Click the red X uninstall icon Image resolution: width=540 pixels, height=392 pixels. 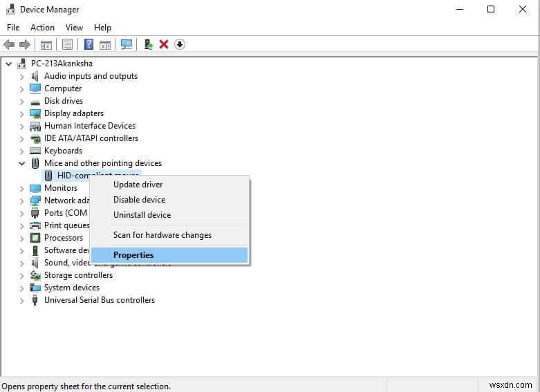click(x=164, y=44)
